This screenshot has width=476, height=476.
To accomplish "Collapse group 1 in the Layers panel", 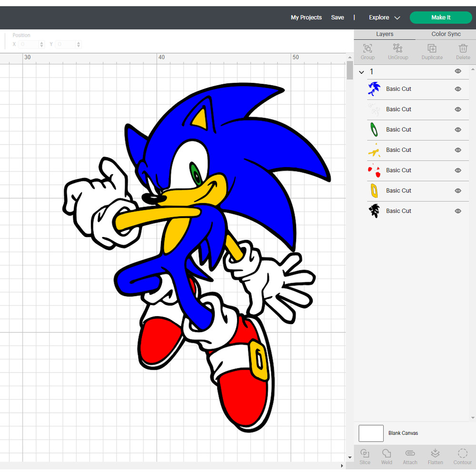I will (x=361, y=71).
